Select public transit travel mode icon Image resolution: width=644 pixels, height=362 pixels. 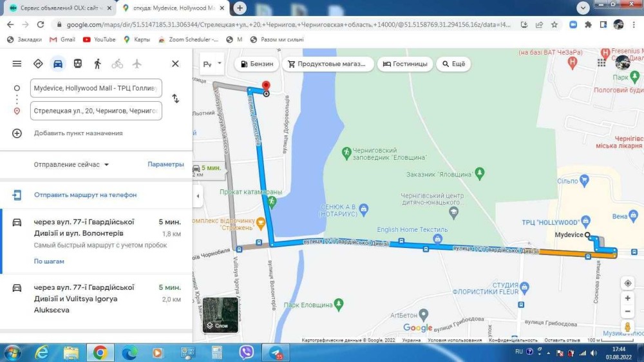pos(77,64)
